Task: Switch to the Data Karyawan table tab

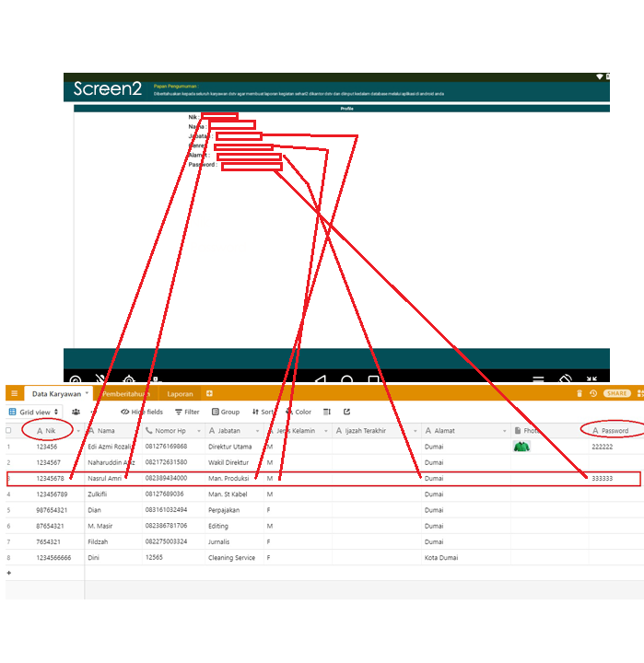Action: [x=56, y=394]
